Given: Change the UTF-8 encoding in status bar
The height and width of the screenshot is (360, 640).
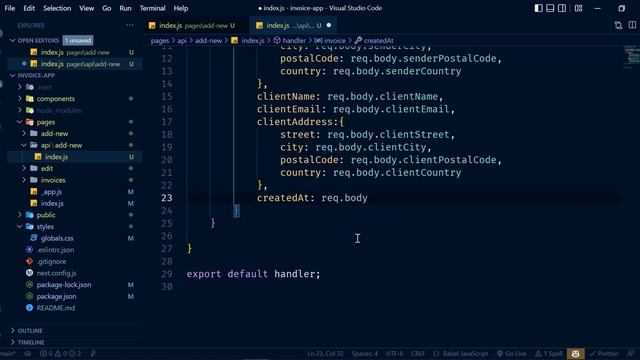Looking at the screenshot, I should click(394, 354).
